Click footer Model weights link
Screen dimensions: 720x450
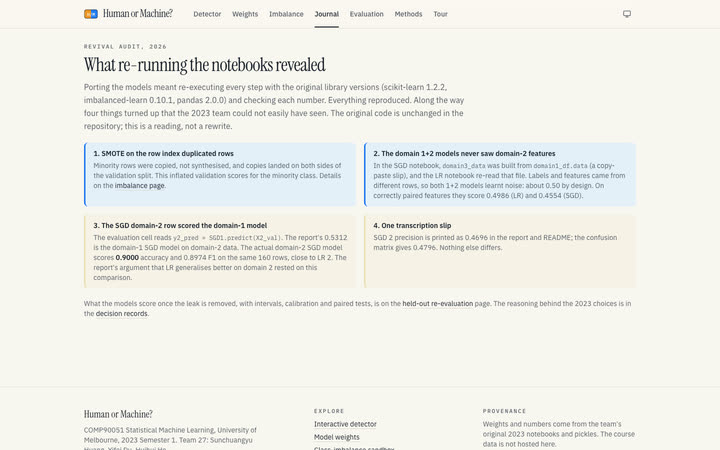(x=337, y=437)
